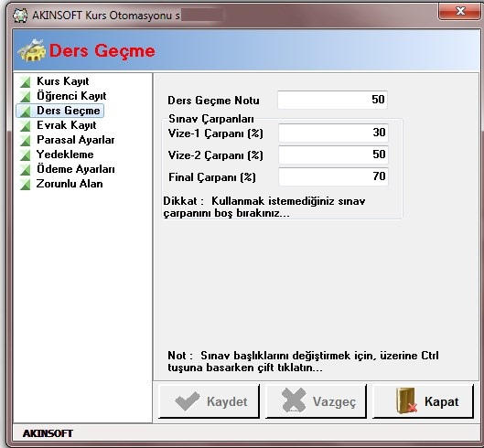
Task: Click the Ders Geçme Notu field
Action: [332, 100]
